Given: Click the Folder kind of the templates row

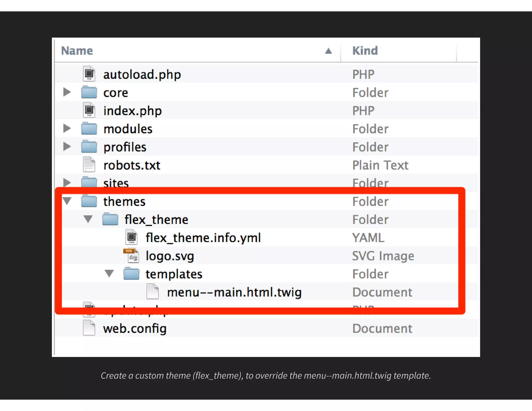Looking at the screenshot, I should pos(370,274).
